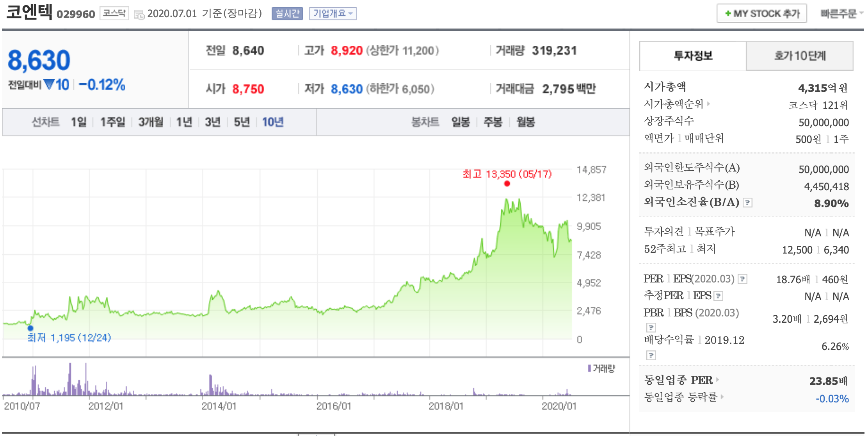Click the 최저 1,195 (12/24) chart label
868x436 pixels.
pyautogui.click(x=69, y=338)
